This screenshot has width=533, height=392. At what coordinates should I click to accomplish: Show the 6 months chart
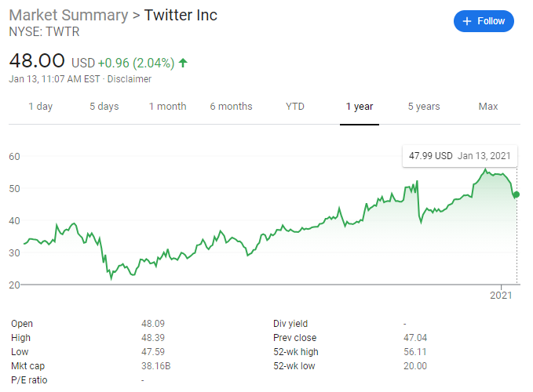click(x=231, y=107)
